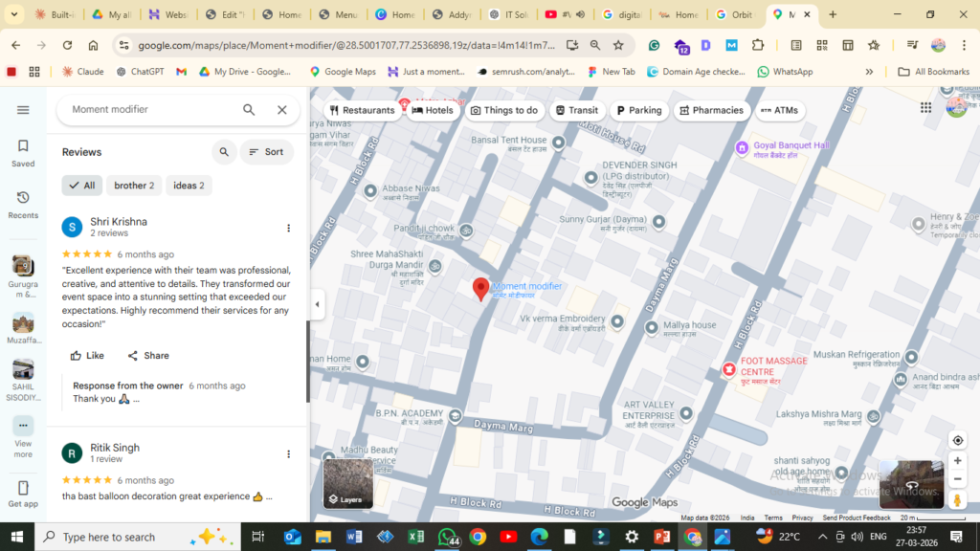
Task: Like Shri Krishna's review
Action: (x=87, y=356)
